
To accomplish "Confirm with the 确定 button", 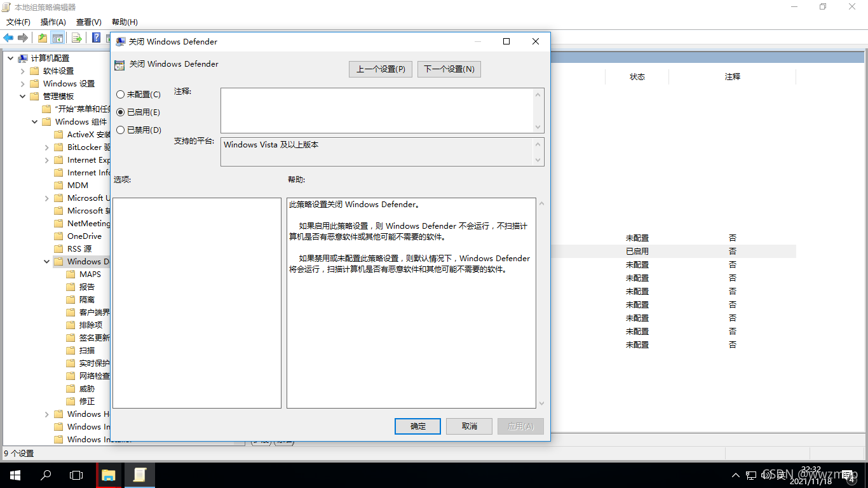I will (417, 426).
